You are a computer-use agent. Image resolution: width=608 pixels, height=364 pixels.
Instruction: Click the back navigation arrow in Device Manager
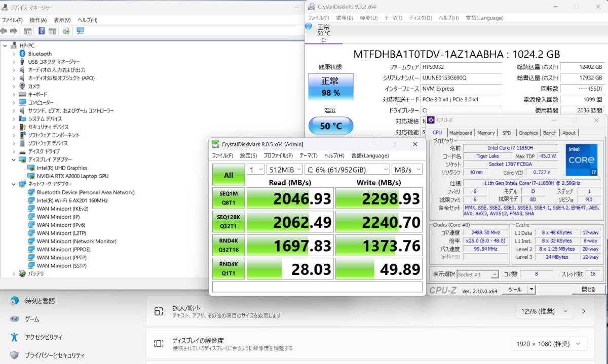(4, 31)
